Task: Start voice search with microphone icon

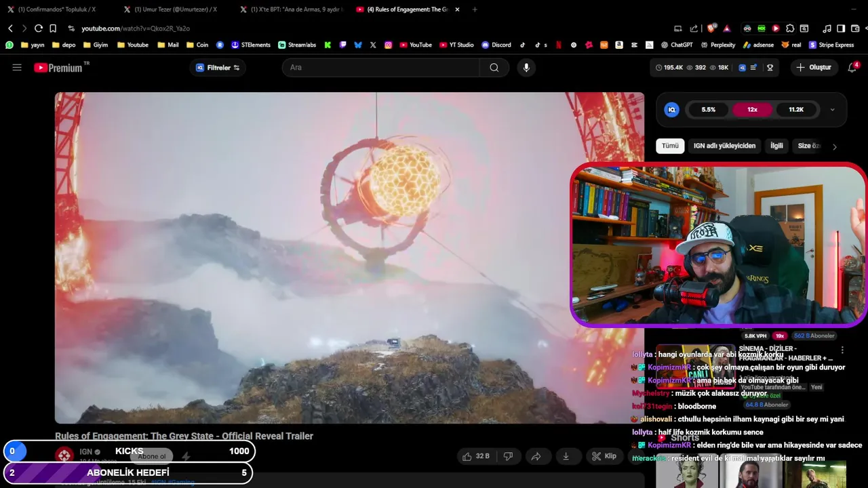Action: tap(526, 67)
